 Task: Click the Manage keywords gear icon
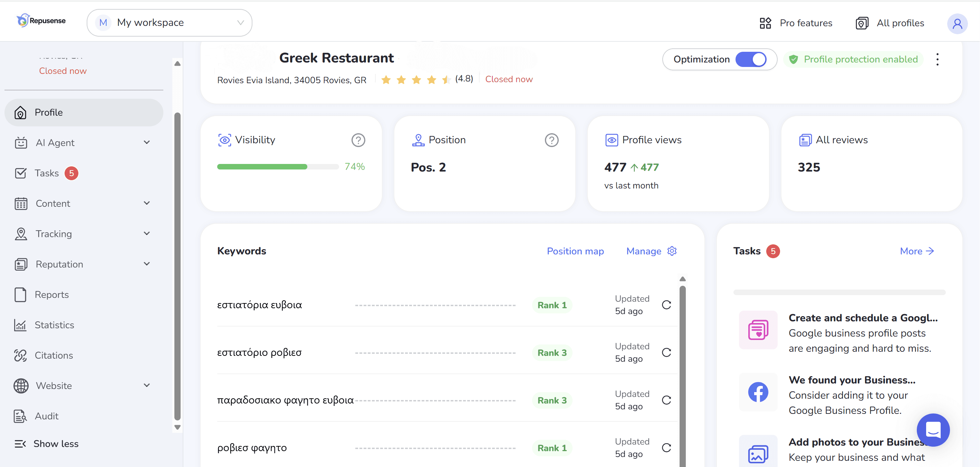coord(672,251)
